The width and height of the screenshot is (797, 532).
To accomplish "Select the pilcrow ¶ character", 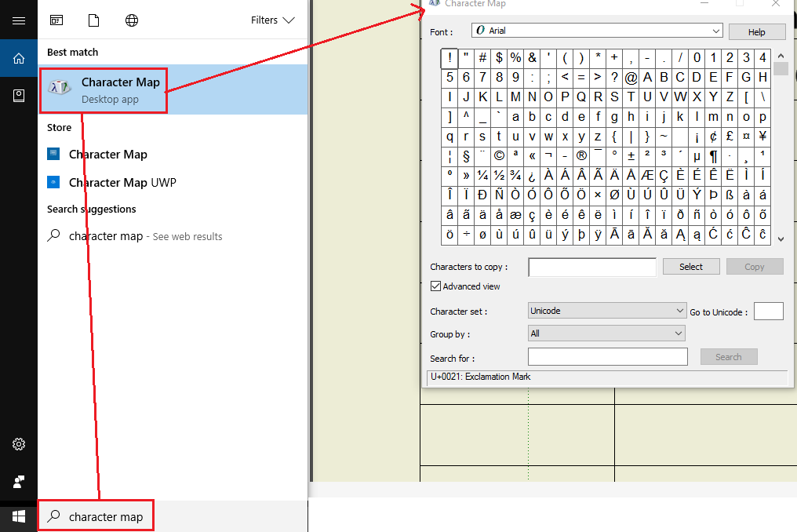I will click(713, 155).
